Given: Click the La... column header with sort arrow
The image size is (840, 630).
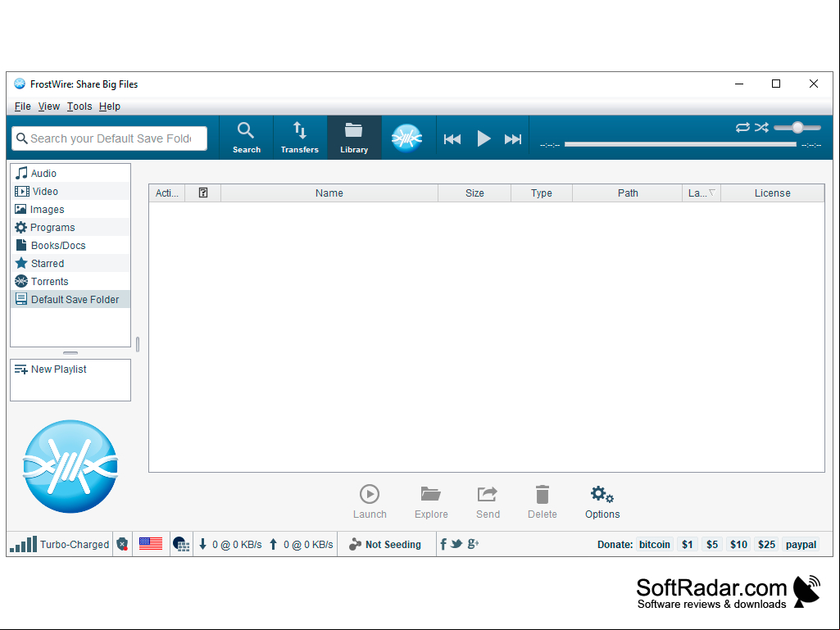Looking at the screenshot, I should (x=702, y=193).
